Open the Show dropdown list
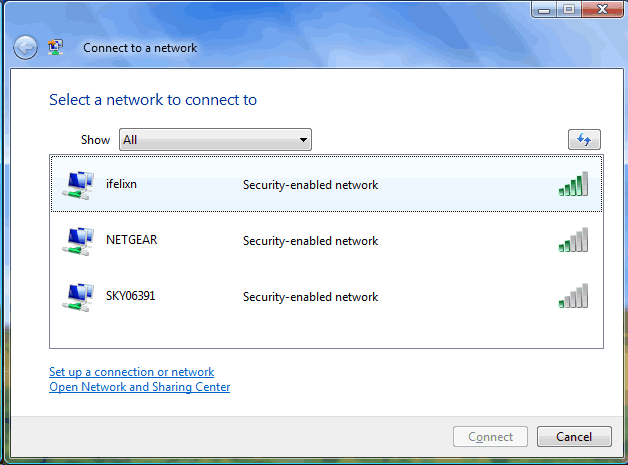628x465 pixels. coord(215,140)
